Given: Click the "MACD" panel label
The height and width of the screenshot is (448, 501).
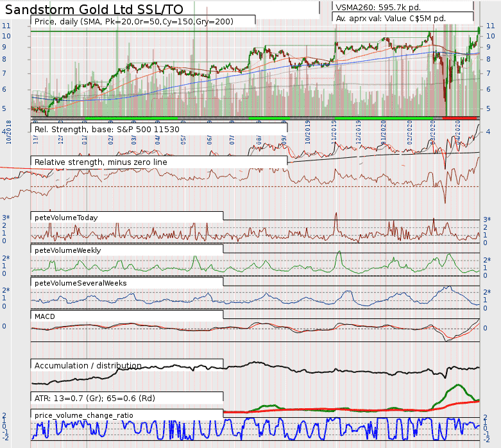Looking at the screenshot, I should pyautogui.click(x=45, y=316).
